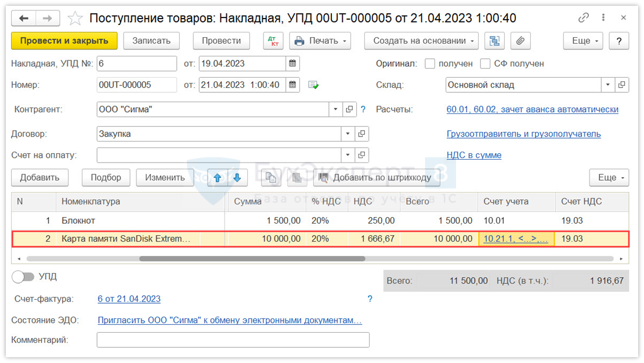Image resolution: width=644 pixels, height=363 pixels.
Task: Expand the Создать на основании menu
Action: (x=421, y=41)
